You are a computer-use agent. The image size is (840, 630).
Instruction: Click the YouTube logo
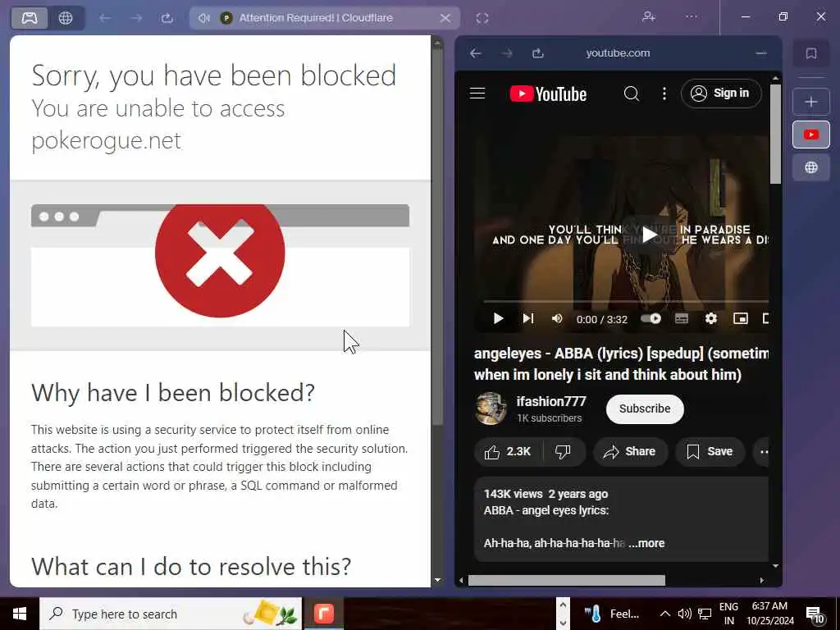pos(548,94)
